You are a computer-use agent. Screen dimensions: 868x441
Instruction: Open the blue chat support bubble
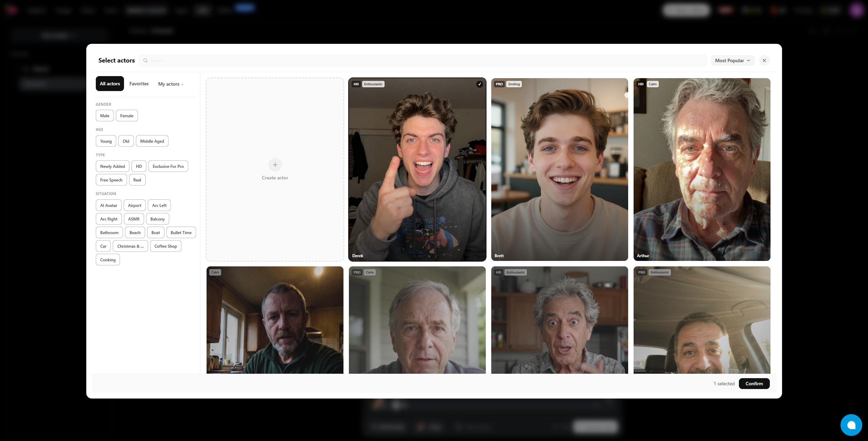(851, 425)
